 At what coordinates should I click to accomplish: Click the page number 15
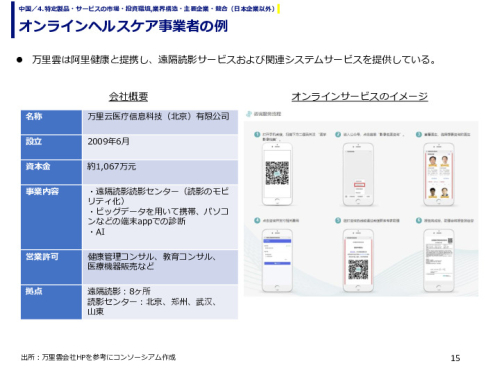455,358
